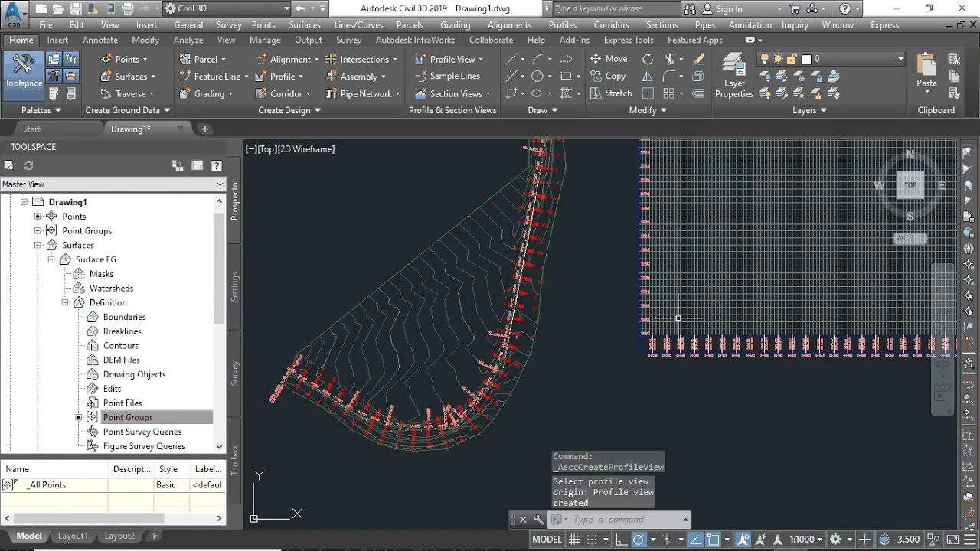The height and width of the screenshot is (551, 980).
Task: Toggle Object Snap in status bar
Action: [714, 539]
